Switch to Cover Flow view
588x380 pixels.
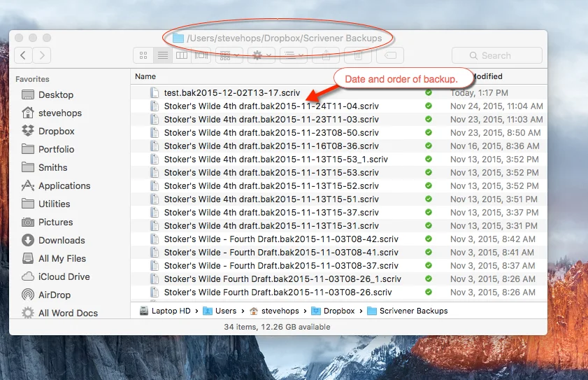coord(201,55)
